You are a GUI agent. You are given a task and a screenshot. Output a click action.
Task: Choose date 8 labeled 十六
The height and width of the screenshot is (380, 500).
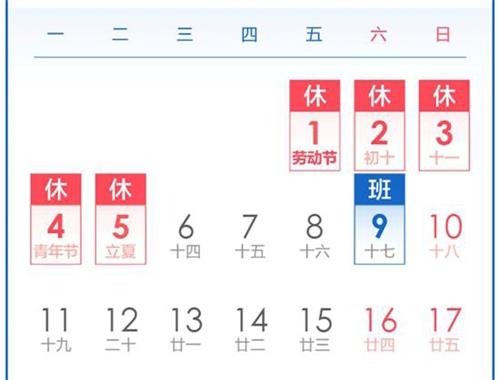(x=315, y=236)
